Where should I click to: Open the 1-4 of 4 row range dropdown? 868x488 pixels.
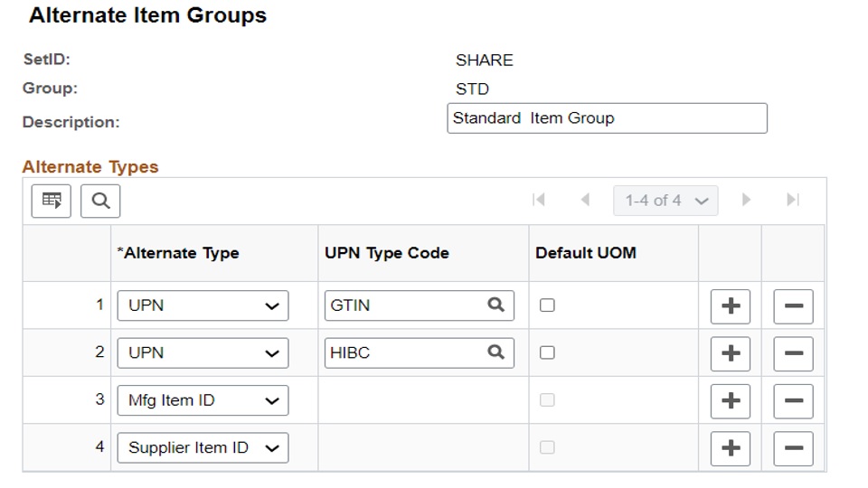[x=665, y=201]
